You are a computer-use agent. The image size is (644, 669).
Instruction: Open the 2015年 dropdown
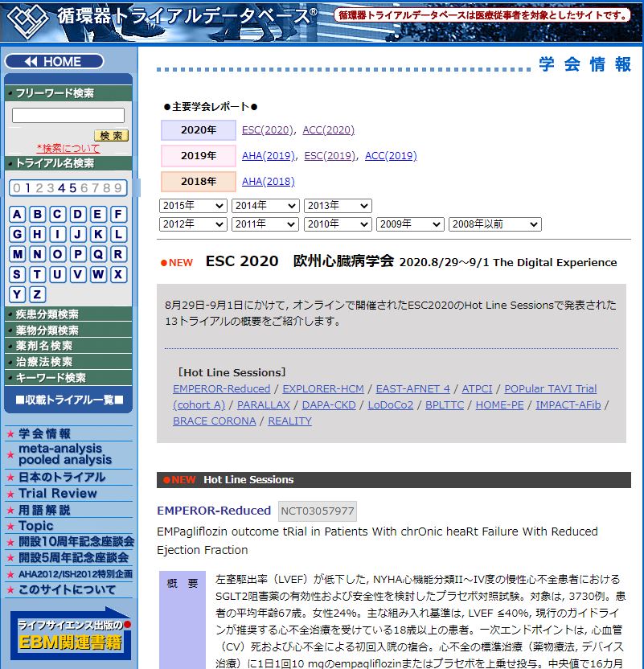click(x=193, y=206)
